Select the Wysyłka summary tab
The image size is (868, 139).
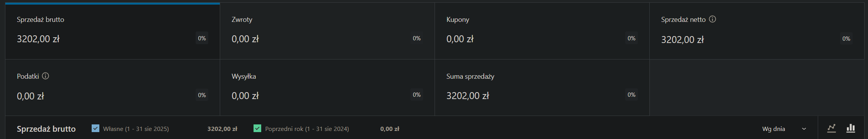tap(327, 88)
